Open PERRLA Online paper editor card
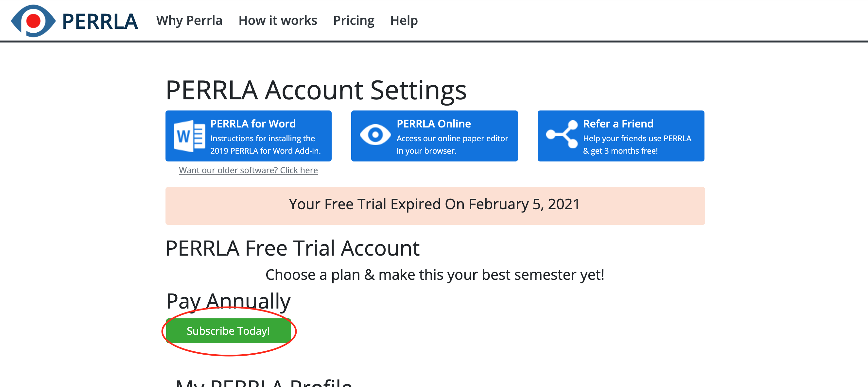This screenshot has height=387, width=868. point(434,136)
